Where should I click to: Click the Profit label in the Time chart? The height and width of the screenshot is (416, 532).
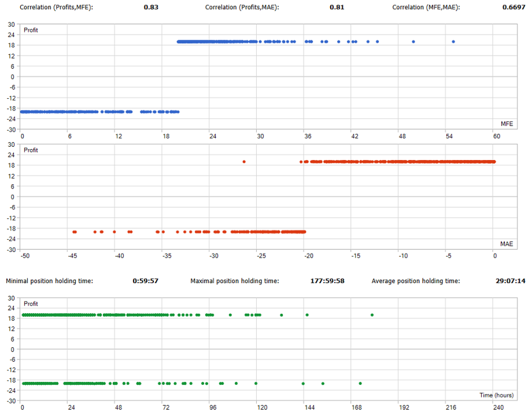point(31,304)
